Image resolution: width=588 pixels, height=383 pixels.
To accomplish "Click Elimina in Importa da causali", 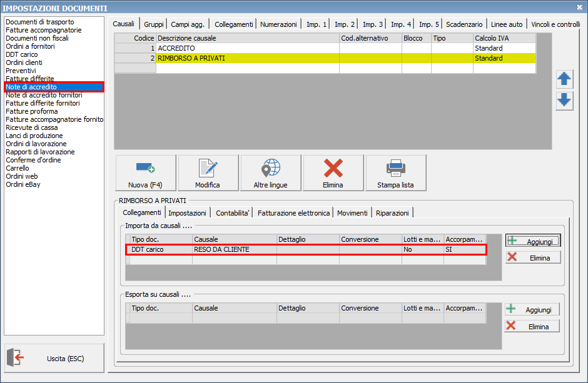I will [x=533, y=257].
